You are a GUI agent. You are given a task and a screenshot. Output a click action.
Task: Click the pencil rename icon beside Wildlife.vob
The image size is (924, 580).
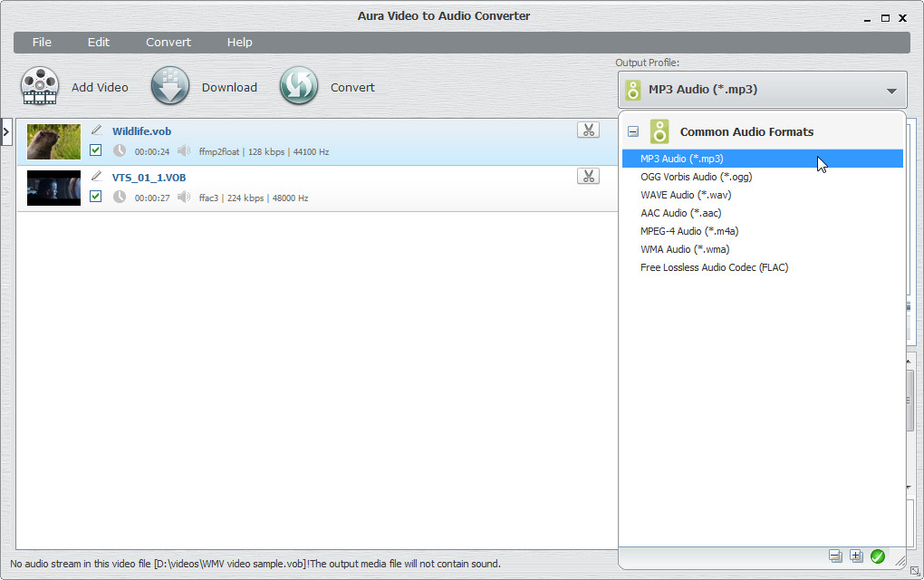click(x=97, y=130)
